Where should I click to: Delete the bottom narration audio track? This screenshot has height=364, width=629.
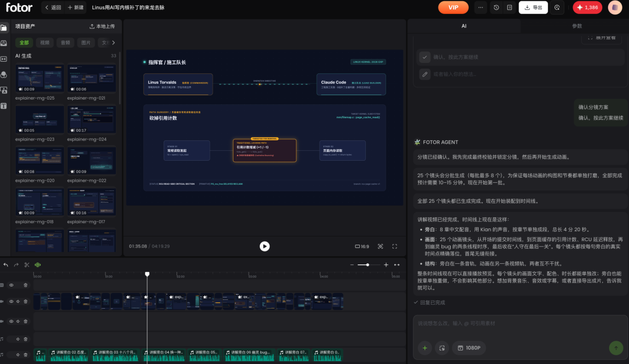click(x=25, y=355)
